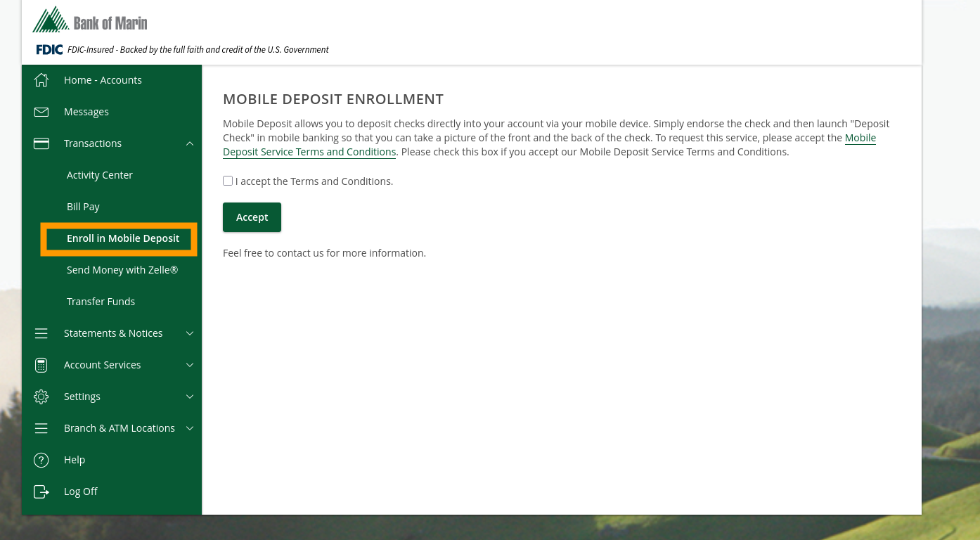Click the Branch & ATM Locations list icon

click(41, 427)
